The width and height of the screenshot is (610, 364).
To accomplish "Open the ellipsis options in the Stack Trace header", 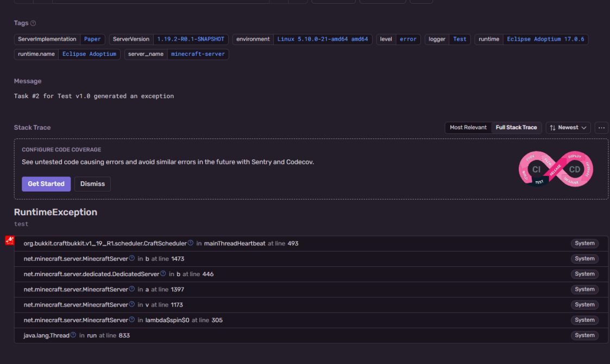I will (601, 127).
